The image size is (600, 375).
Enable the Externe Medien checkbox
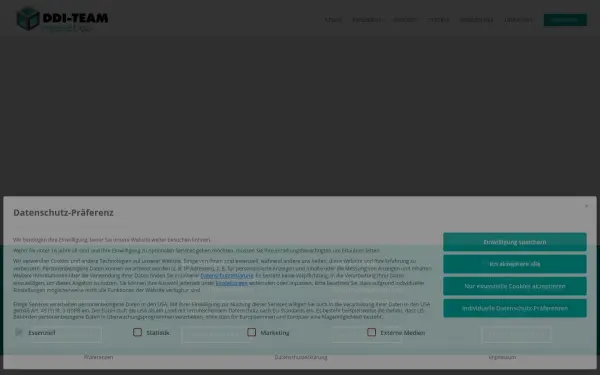click(x=372, y=332)
